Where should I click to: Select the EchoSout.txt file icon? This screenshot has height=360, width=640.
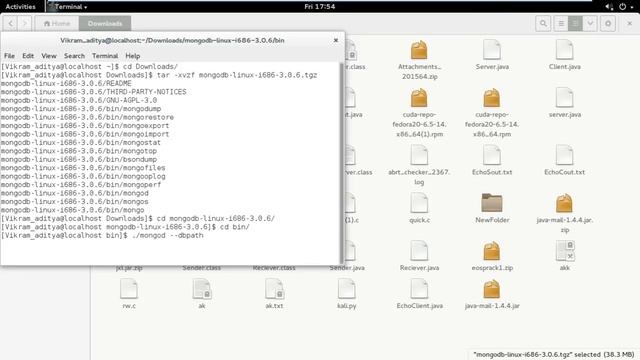pyautogui.click(x=492, y=155)
